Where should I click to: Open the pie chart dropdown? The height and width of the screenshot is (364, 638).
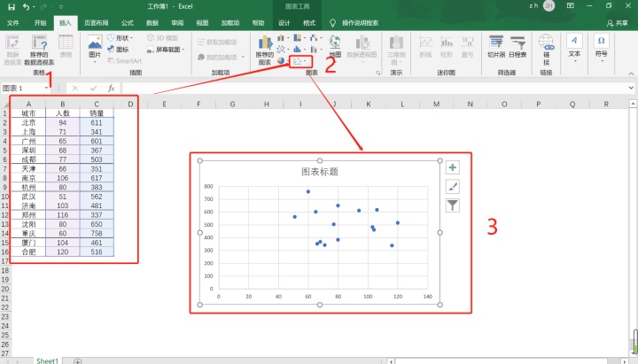tap(283, 61)
